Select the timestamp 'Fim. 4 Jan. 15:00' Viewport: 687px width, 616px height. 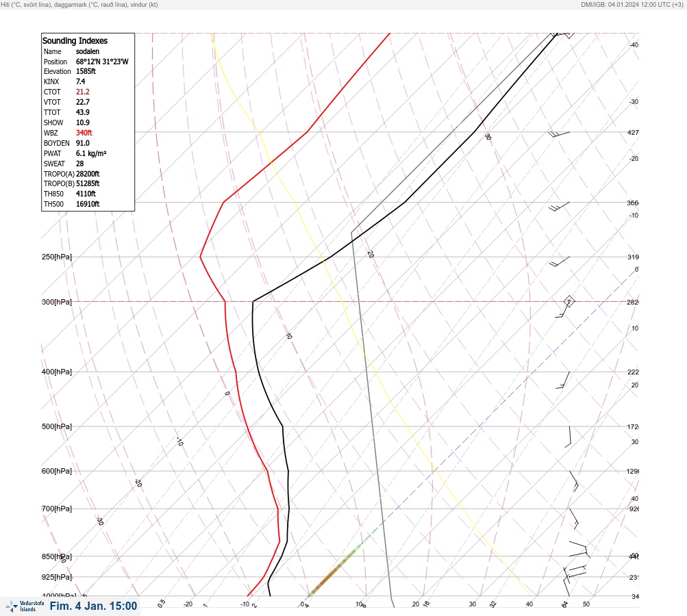93,606
